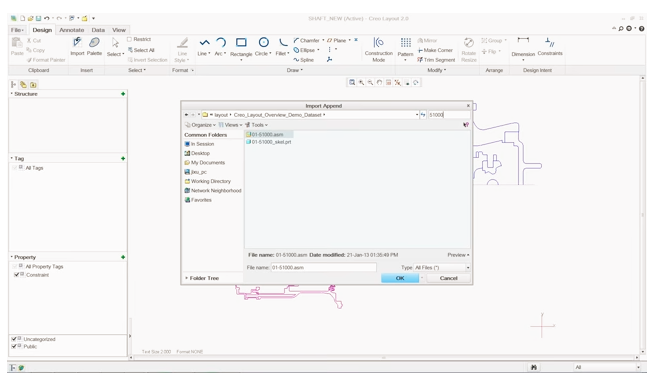
Task: Click the File name input field
Action: (324, 267)
